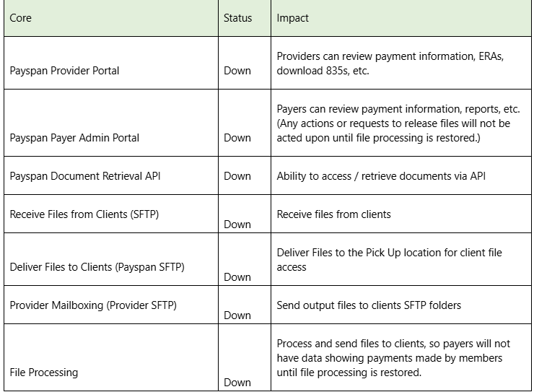
Task: Click the Down status for Payspan Provider Portal
Action: tap(237, 71)
